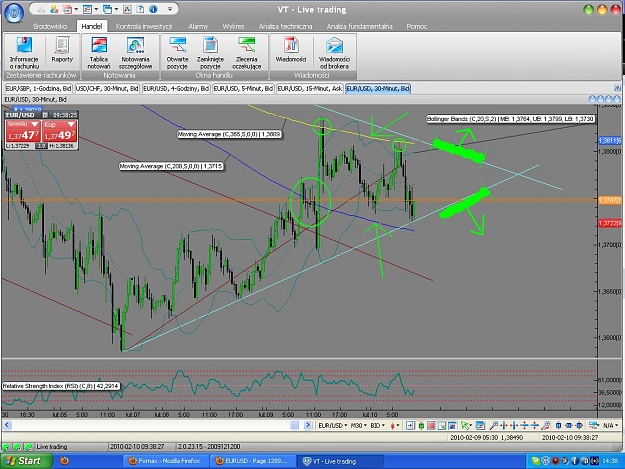The image size is (625, 469).
Task: Open Informacje o rachunku
Action: pos(24,53)
